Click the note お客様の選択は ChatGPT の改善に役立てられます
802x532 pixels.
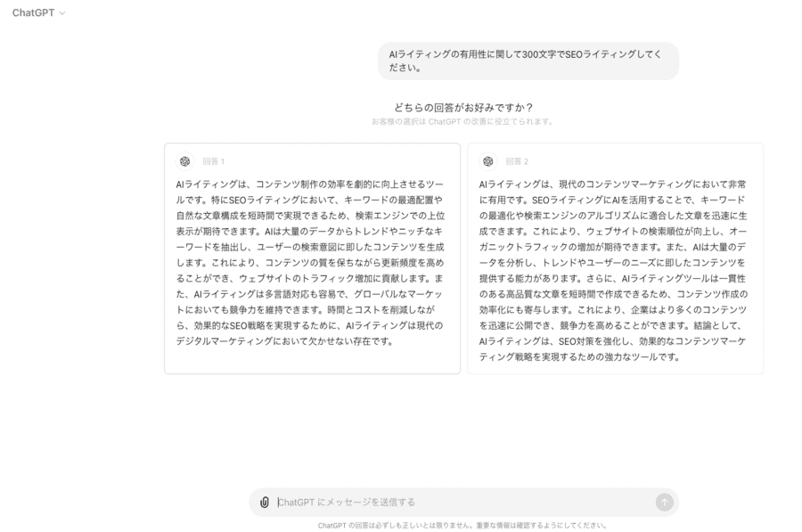coord(462,122)
